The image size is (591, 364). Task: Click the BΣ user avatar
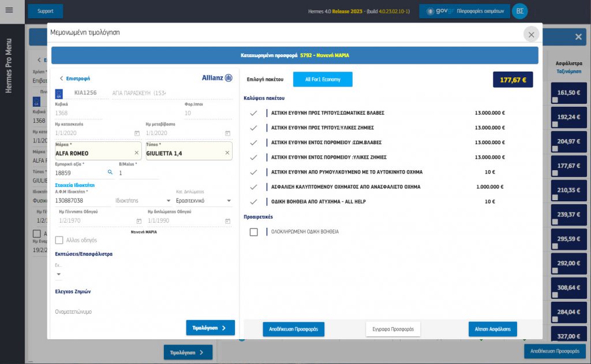(520, 11)
